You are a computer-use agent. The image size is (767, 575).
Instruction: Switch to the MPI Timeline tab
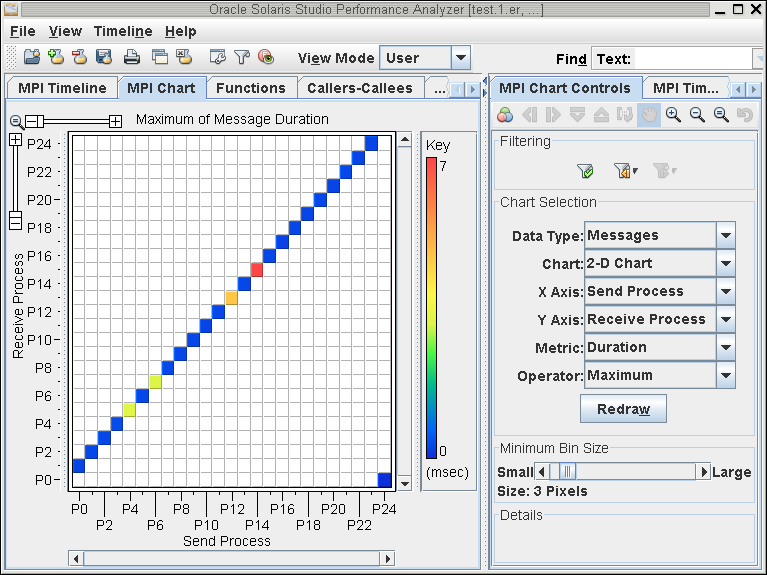click(62, 89)
